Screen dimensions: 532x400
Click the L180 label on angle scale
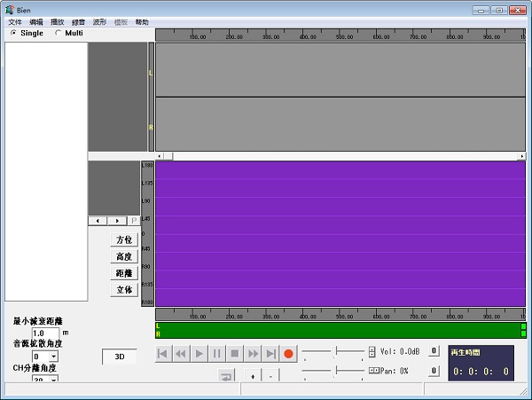(x=147, y=165)
